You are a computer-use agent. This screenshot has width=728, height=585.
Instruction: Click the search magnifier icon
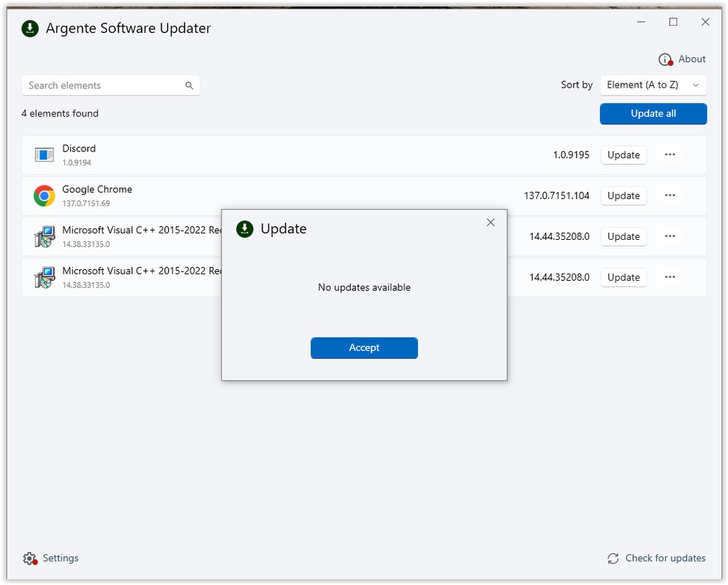pyautogui.click(x=189, y=86)
